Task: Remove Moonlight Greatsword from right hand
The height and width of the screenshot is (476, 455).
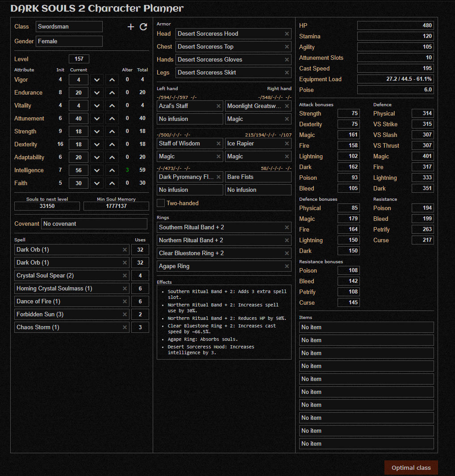Action: [x=287, y=106]
